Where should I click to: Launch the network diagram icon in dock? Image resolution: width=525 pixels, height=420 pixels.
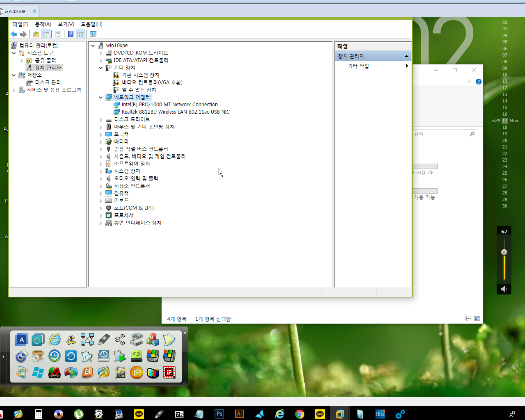tap(87, 340)
